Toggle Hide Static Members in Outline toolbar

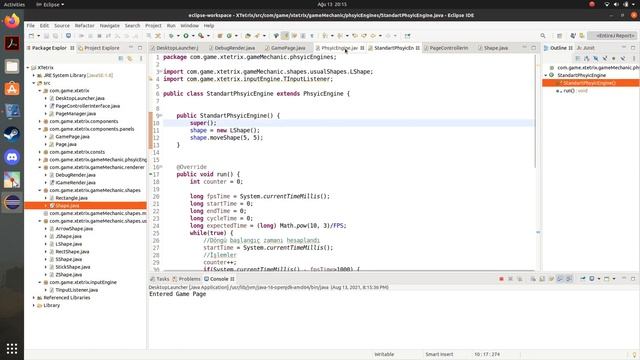pyautogui.click(x=604, y=58)
